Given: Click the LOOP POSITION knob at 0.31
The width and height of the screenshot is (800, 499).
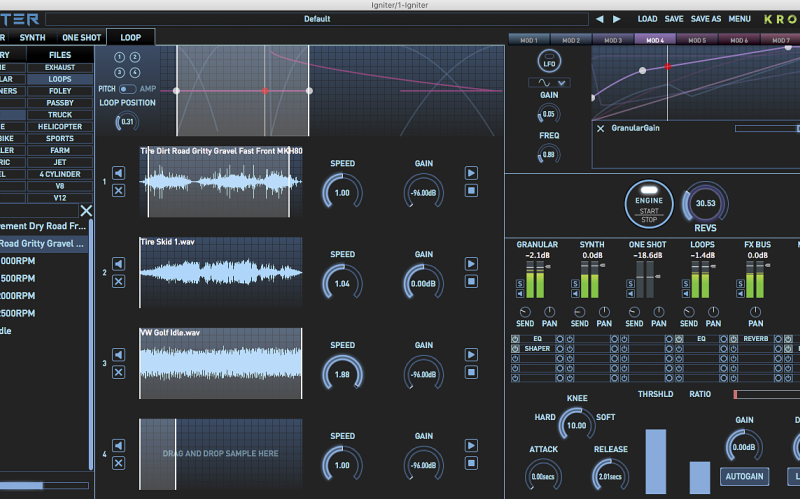Looking at the screenshot, I should (127, 122).
